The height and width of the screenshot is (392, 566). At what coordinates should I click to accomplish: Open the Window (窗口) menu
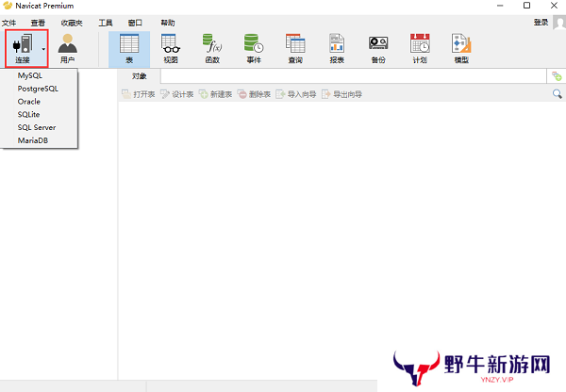[x=135, y=23]
